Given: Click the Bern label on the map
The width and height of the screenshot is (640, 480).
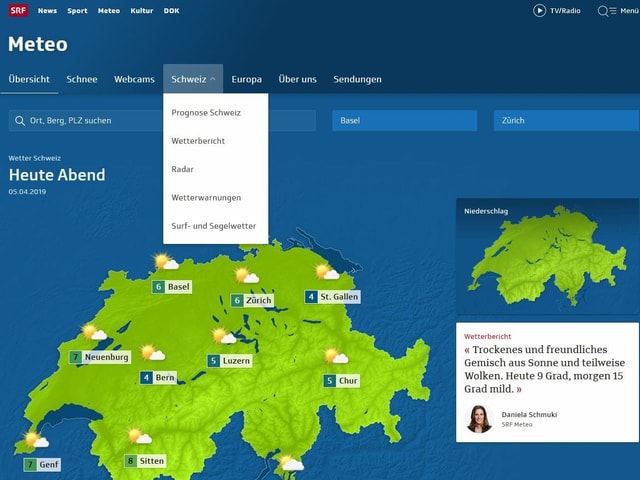Looking at the screenshot, I should (x=165, y=378).
